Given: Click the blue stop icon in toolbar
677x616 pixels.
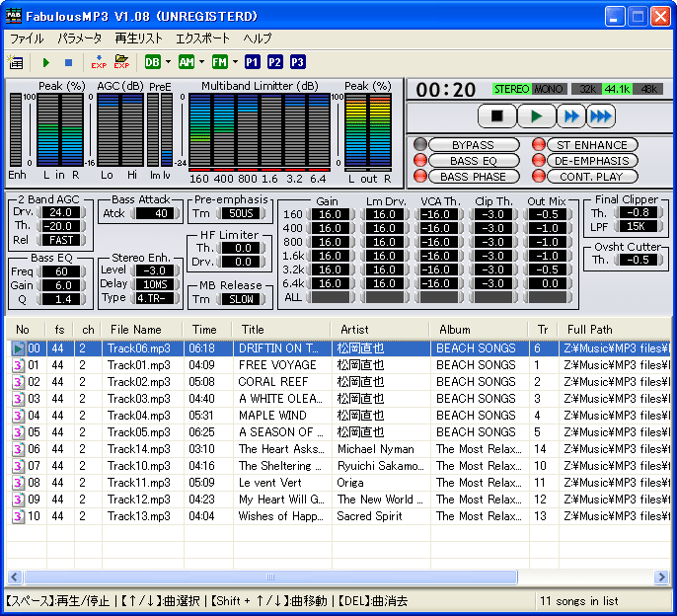Looking at the screenshot, I should 68,62.
